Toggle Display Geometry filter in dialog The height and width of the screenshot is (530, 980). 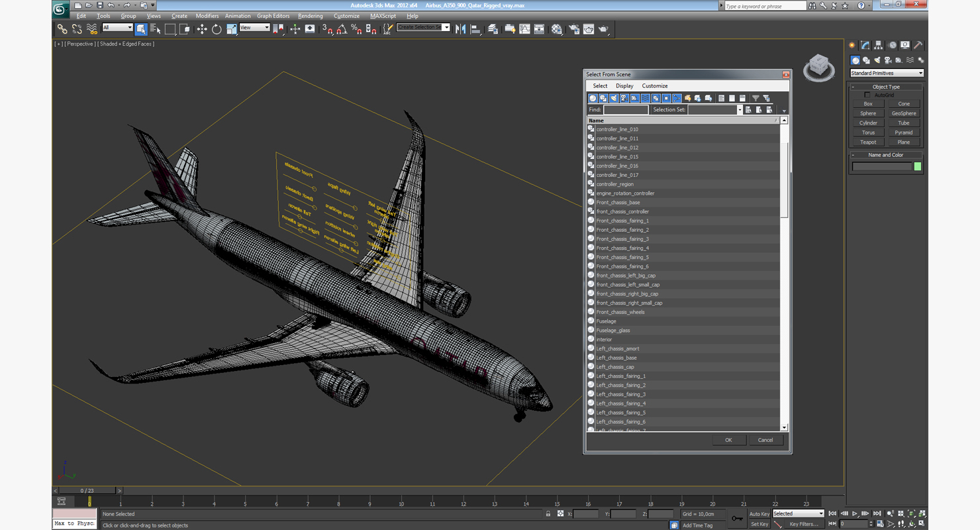593,98
